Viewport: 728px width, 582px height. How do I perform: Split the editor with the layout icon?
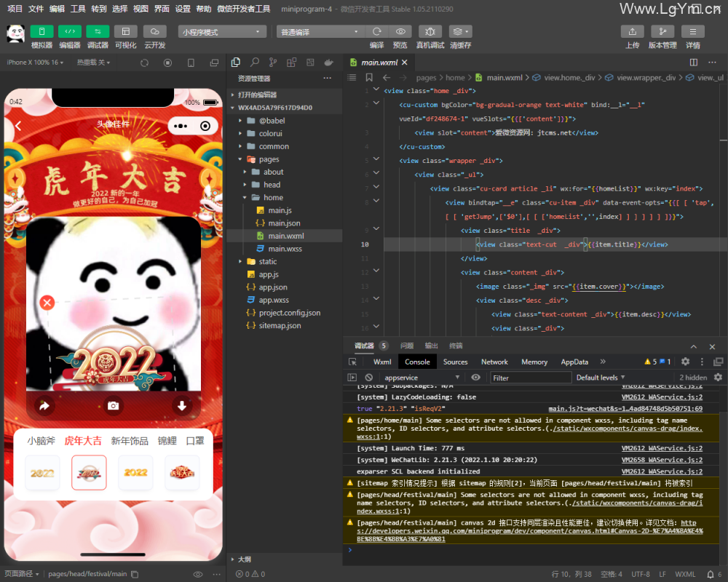pos(694,62)
